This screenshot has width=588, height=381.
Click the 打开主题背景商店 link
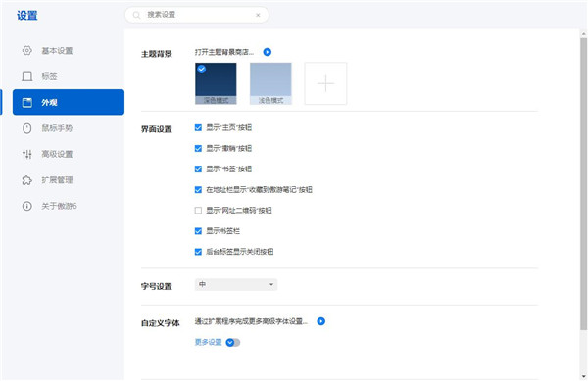224,52
